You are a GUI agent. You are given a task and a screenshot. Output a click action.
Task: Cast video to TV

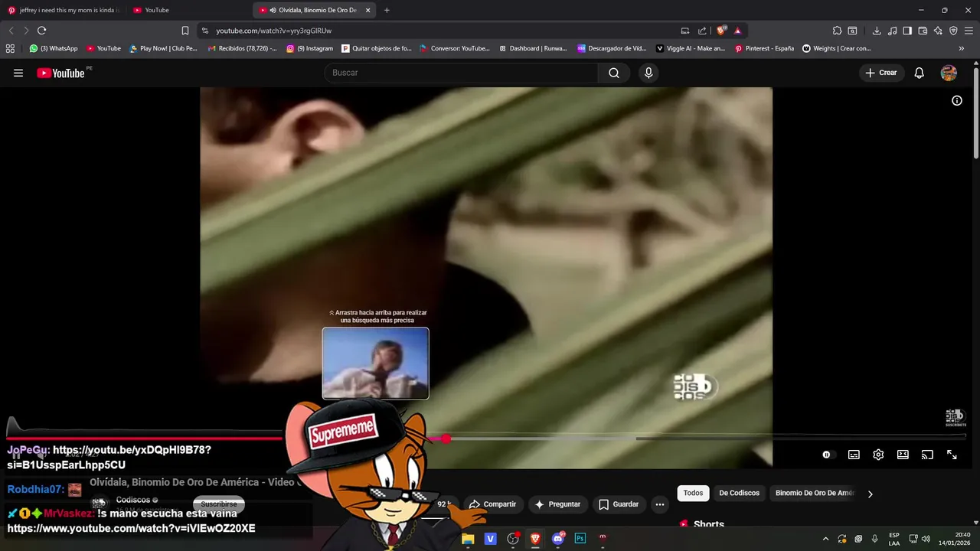point(927,455)
